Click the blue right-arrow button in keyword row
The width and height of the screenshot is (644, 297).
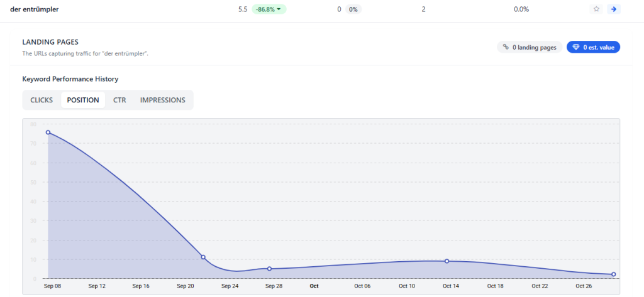[614, 9]
